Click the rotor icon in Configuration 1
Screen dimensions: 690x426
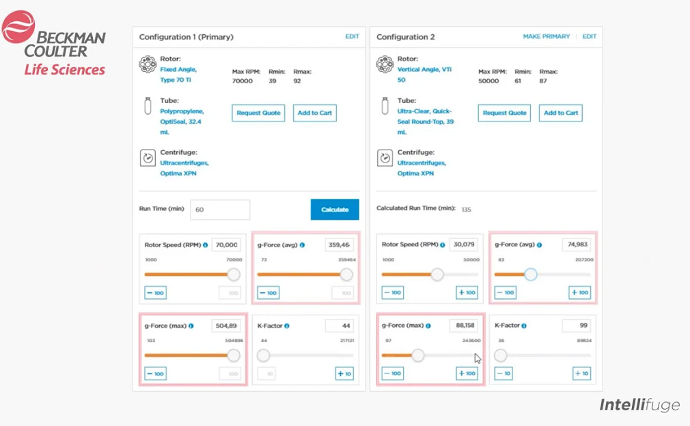[x=148, y=64]
